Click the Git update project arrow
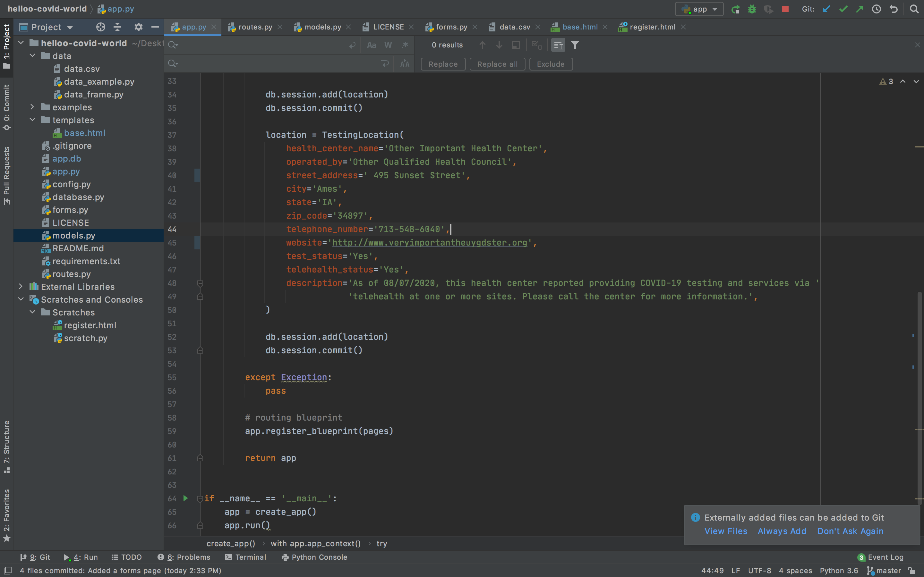Viewport: 924px width, 577px height. point(826,9)
